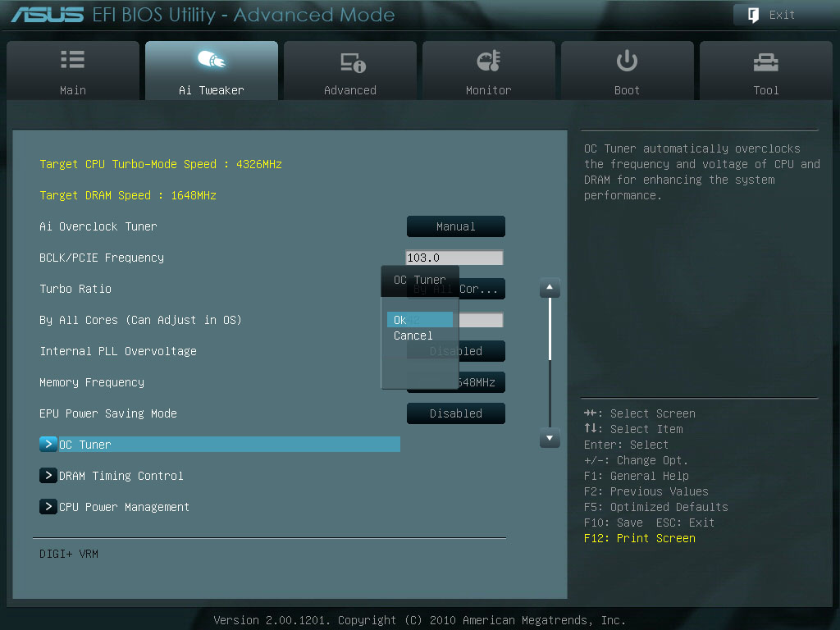Open the Ai Overclock Tuner Manual dropdown

(x=455, y=226)
